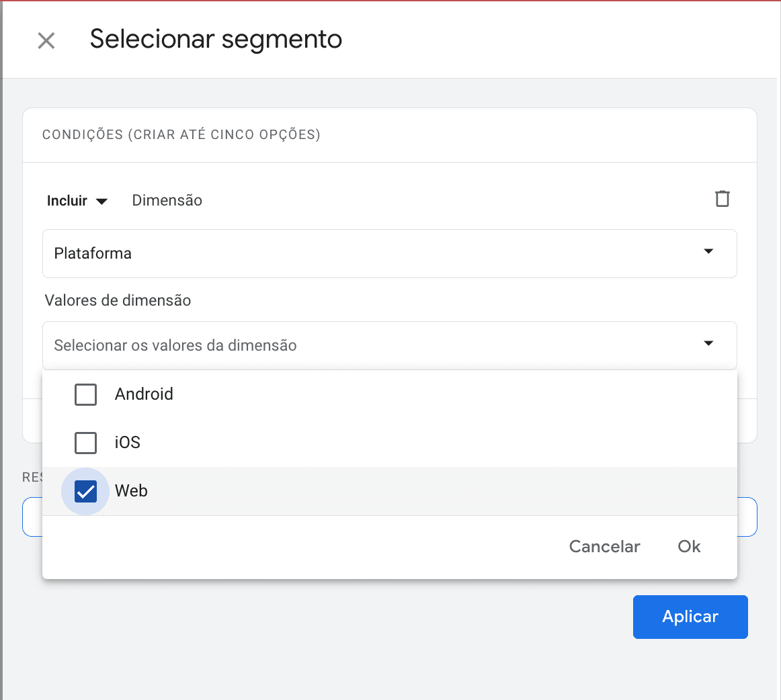Image resolution: width=781 pixels, height=700 pixels.
Task: Click the Dimensão label
Action: click(167, 200)
